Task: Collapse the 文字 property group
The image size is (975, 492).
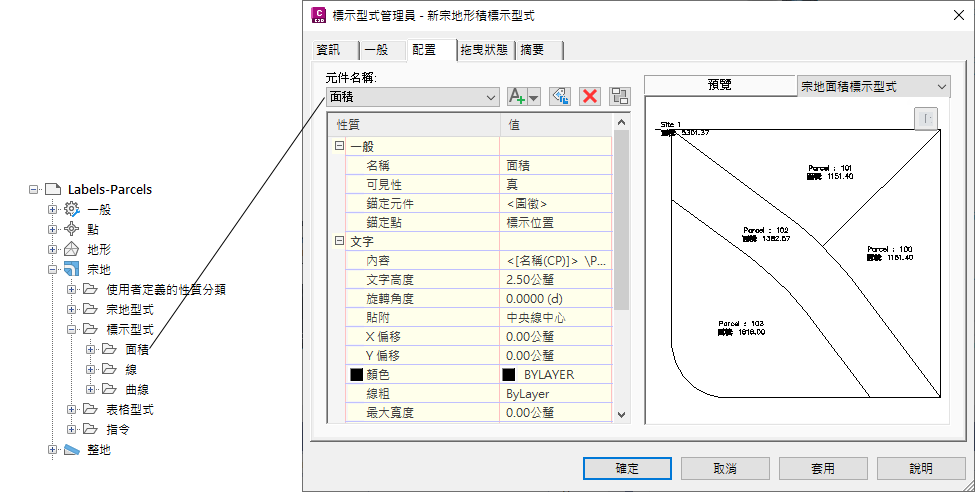Action: click(x=340, y=241)
